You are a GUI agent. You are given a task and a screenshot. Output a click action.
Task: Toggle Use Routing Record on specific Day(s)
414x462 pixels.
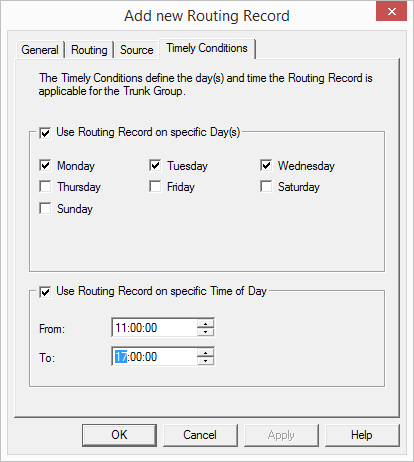point(45,133)
